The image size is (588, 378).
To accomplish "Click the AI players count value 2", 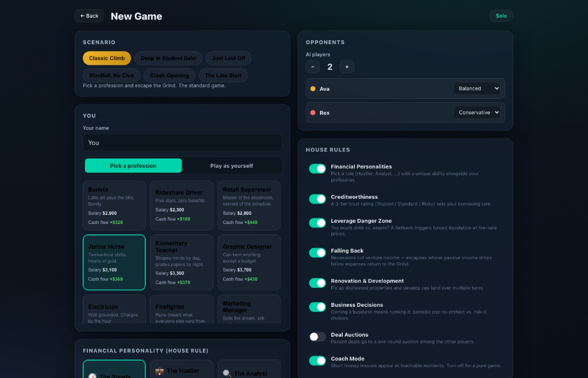I will (x=330, y=67).
